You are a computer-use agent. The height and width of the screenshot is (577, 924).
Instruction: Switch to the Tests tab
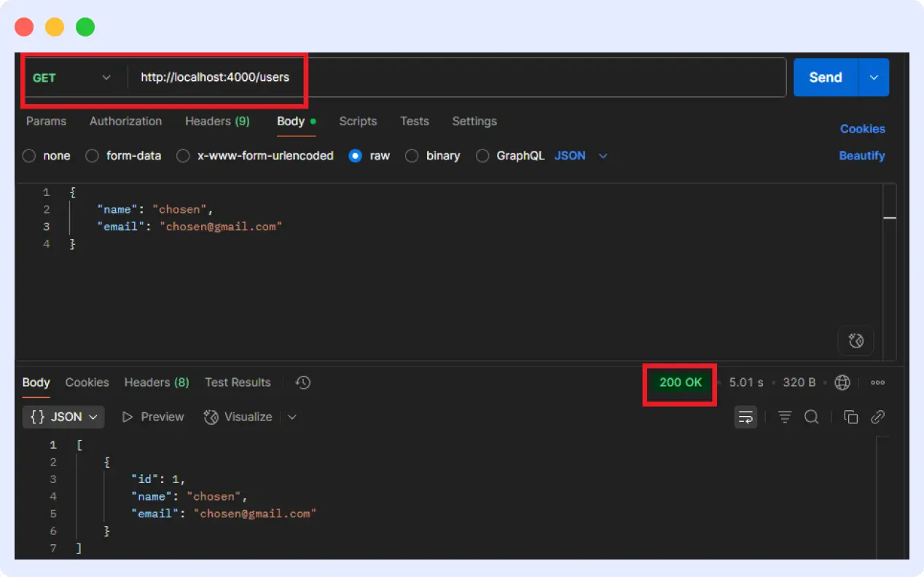point(414,122)
